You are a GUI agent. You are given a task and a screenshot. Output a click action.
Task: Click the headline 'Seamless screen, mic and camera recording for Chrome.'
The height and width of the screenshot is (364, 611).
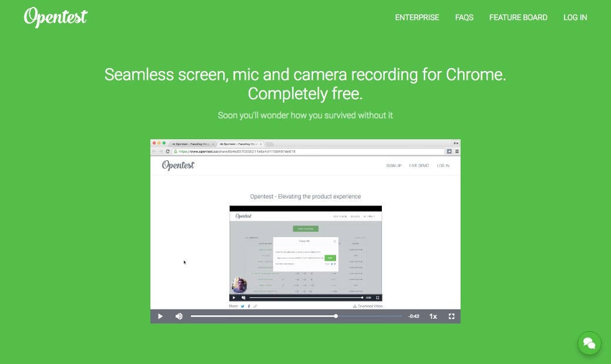coord(305,75)
